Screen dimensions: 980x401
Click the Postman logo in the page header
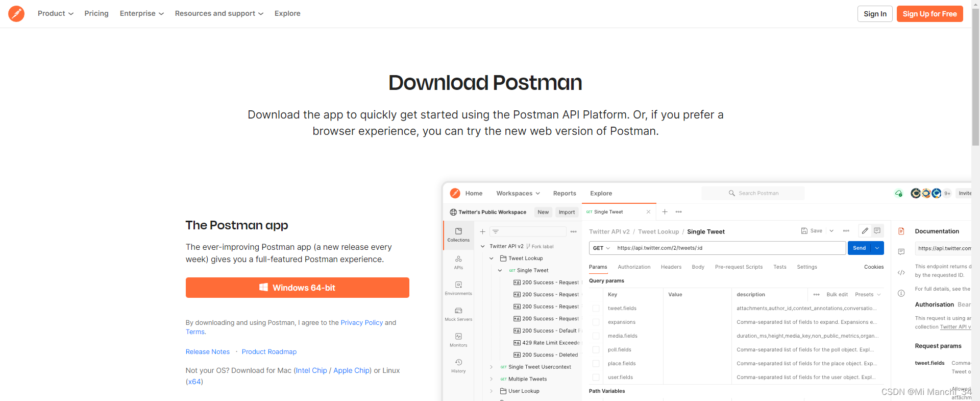click(x=16, y=14)
